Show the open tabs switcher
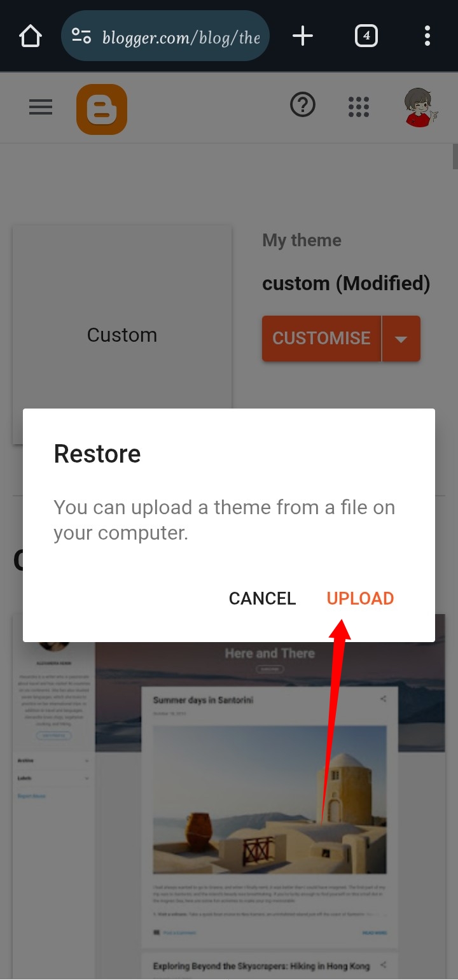 366,36
